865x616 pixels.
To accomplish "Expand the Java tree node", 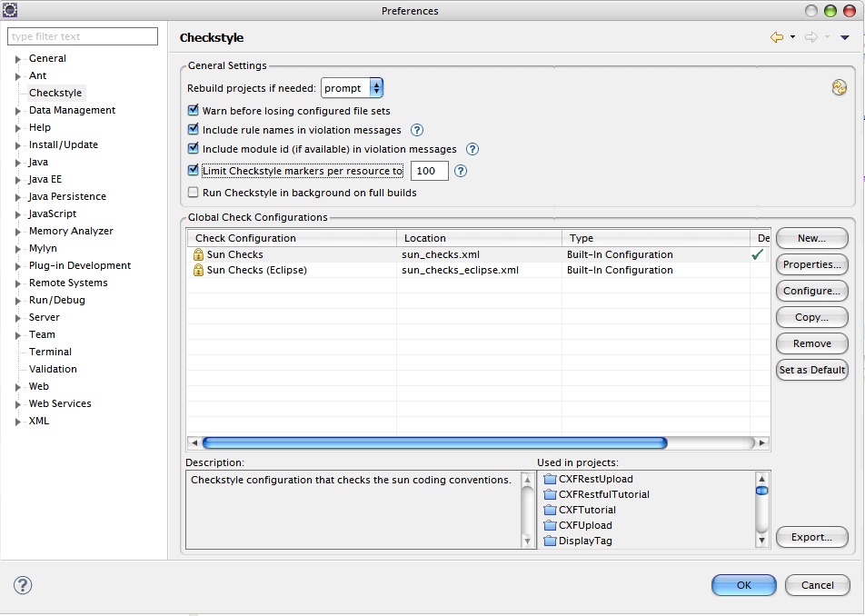I will pos(17,163).
